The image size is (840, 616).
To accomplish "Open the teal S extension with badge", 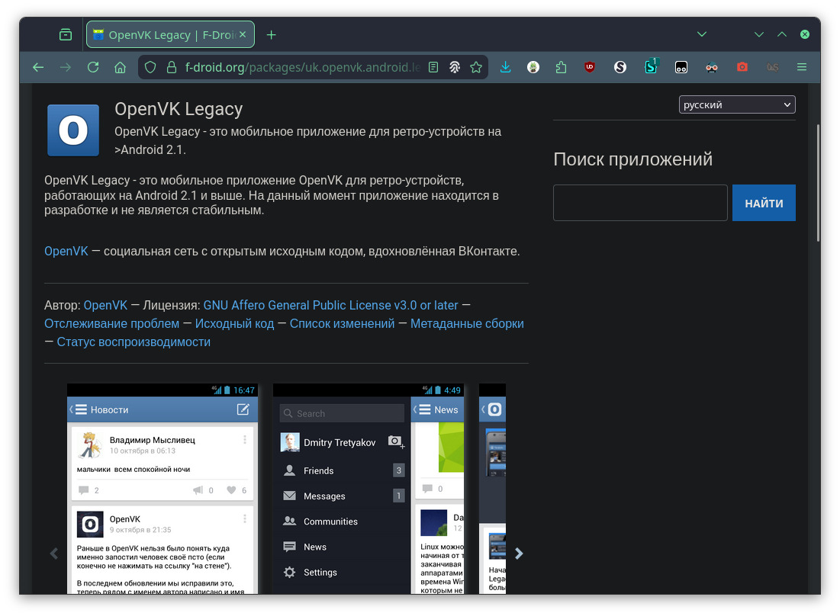I will (x=651, y=66).
